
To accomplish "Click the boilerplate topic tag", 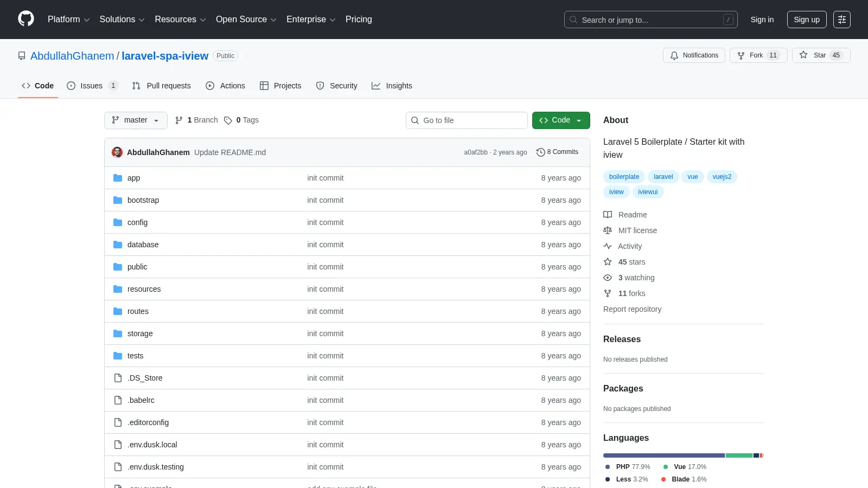I will coord(624,177).
